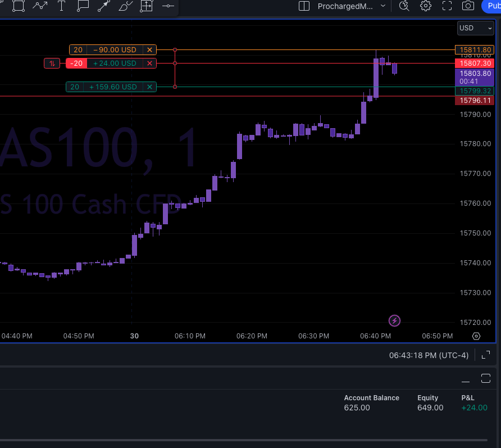Select the Callout tool
The image size is (501, 448).
pyautogui.click(x=83, y=6)
